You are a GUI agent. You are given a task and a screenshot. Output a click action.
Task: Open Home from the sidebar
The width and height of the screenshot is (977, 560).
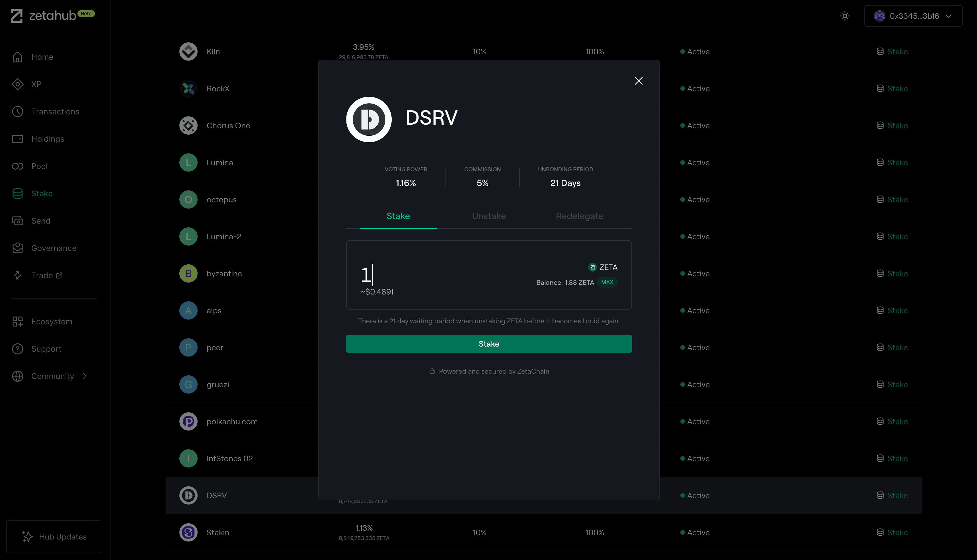[x=42, y=57]
